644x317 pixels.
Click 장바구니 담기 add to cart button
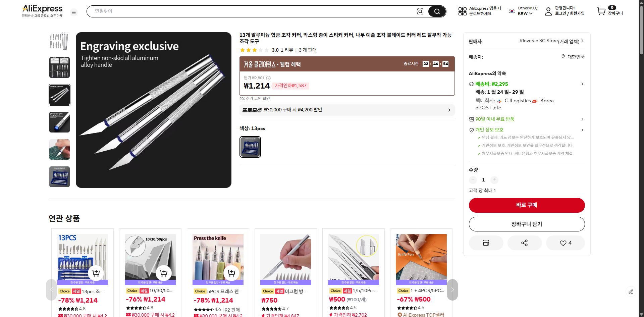tap(527, 224)
